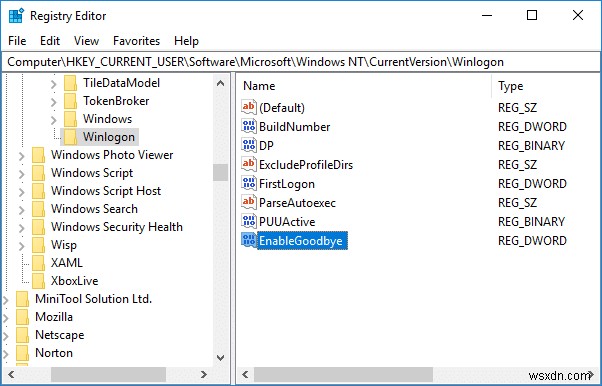
Task: Click the tree pane scroll up arrow
Action: (220, 83)
